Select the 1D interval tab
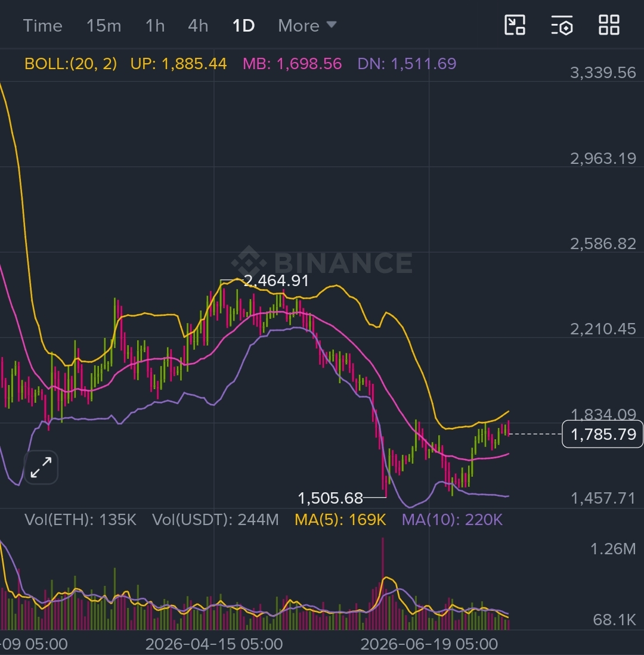Screen dimensions: 644x655 (243, 26)
